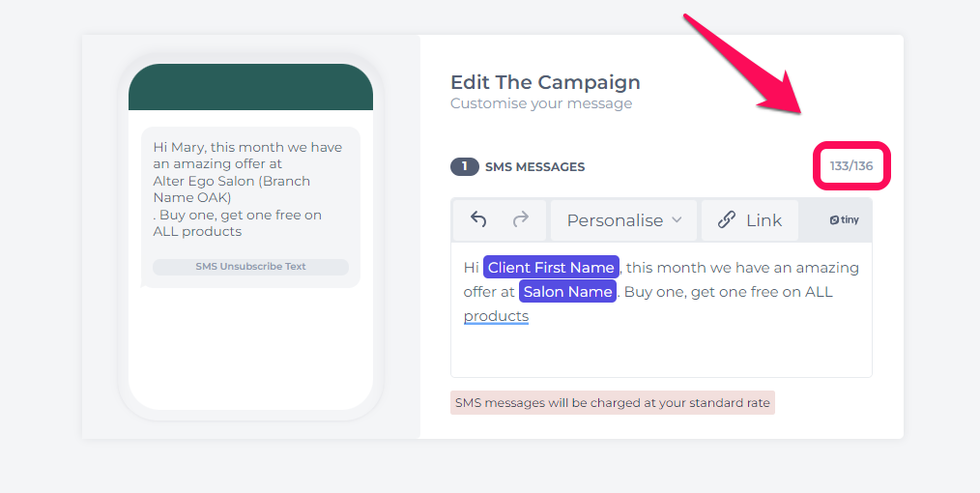Click the standard rate charge notice
The height and width of the screenshot is (493, 980).
[x=613, y=403]
